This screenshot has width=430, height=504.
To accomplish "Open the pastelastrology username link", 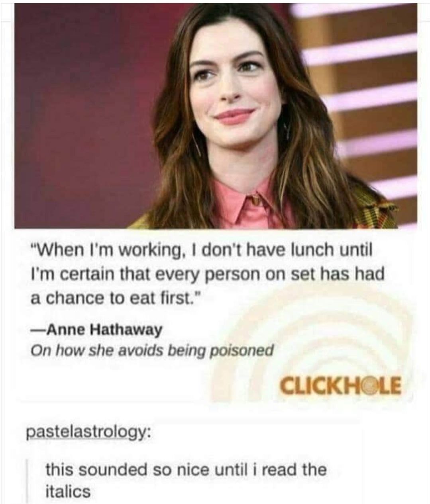I will pos(88,433).
